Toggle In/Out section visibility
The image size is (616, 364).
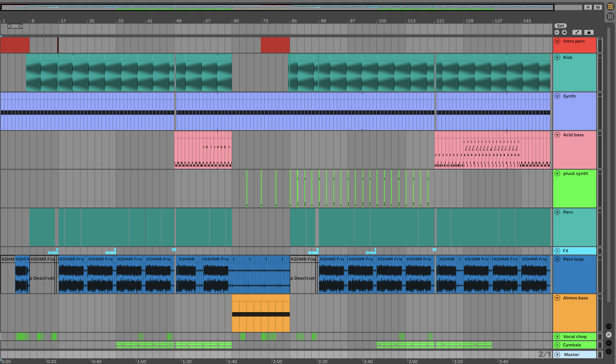click(609, 326)
